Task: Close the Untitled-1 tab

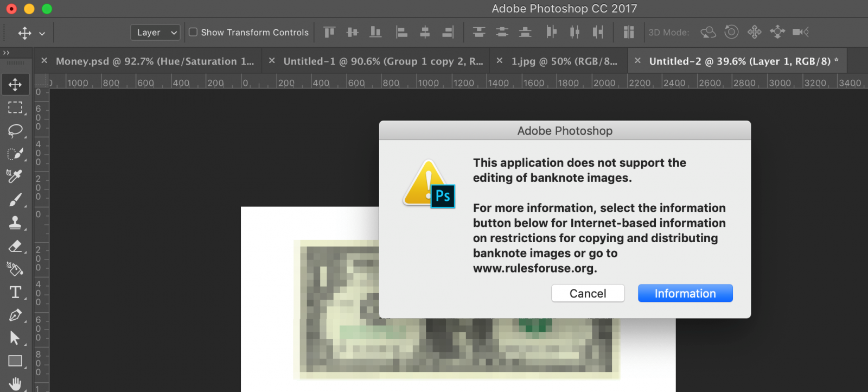Action: (x=272, y=61)
